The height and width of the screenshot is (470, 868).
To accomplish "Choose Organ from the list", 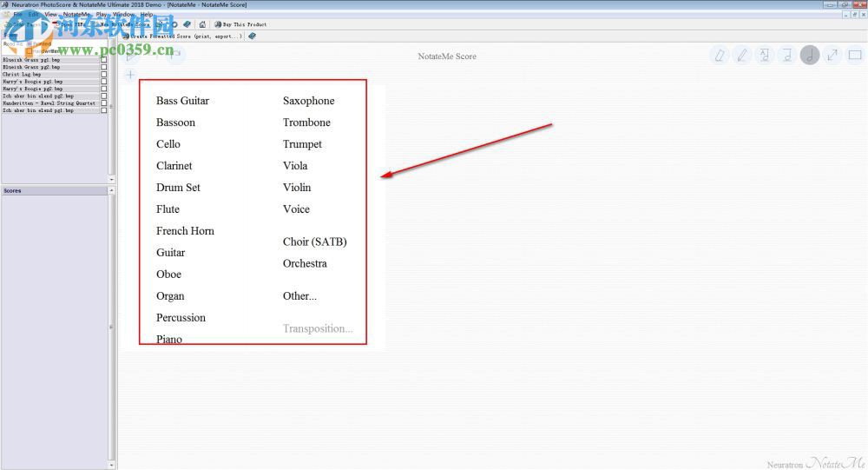I will coord(170,296).
